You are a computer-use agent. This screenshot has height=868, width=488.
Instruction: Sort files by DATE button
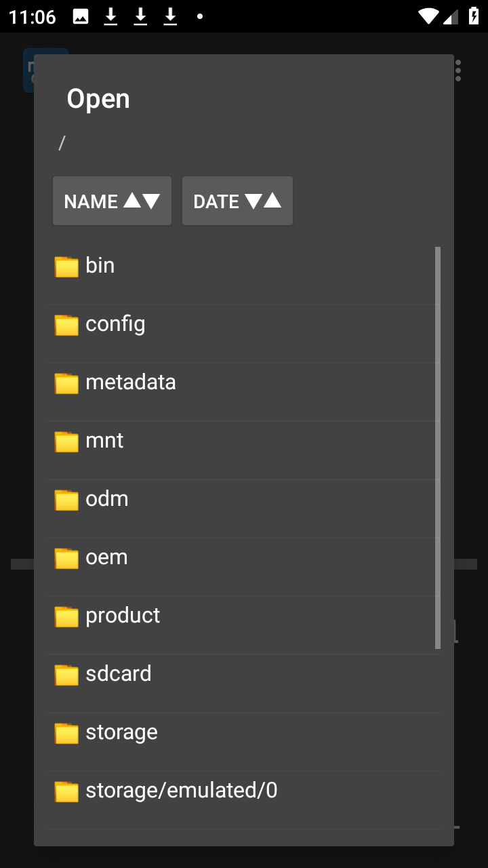pos(237,201)
